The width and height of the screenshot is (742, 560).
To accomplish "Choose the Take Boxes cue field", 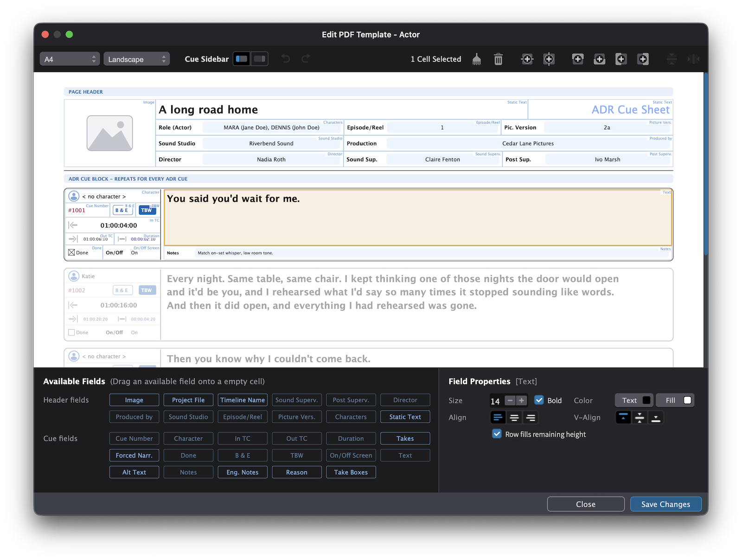I will [x=351, y=472].
